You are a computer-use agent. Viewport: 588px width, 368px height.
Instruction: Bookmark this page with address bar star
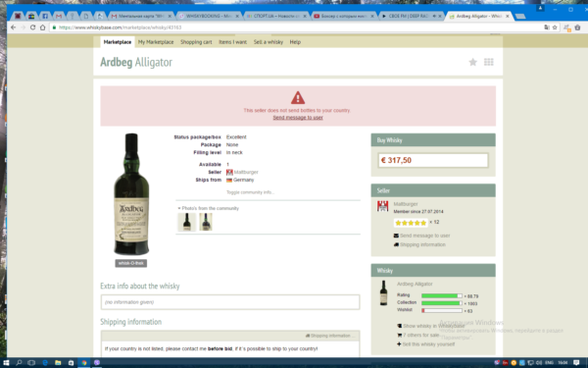555,27
